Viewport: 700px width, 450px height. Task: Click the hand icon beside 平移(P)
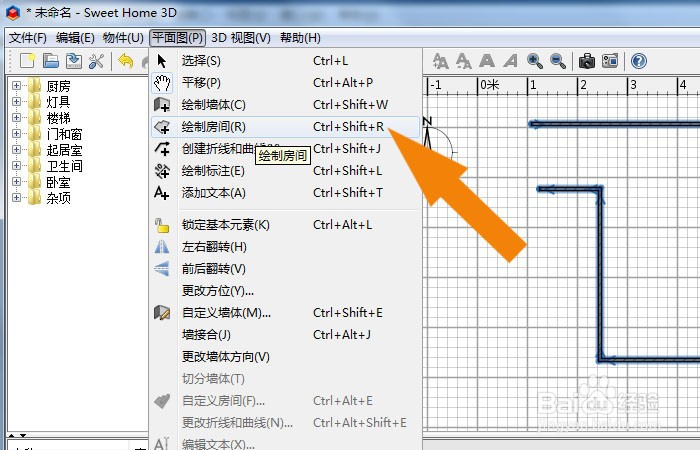tap(162, 83)
